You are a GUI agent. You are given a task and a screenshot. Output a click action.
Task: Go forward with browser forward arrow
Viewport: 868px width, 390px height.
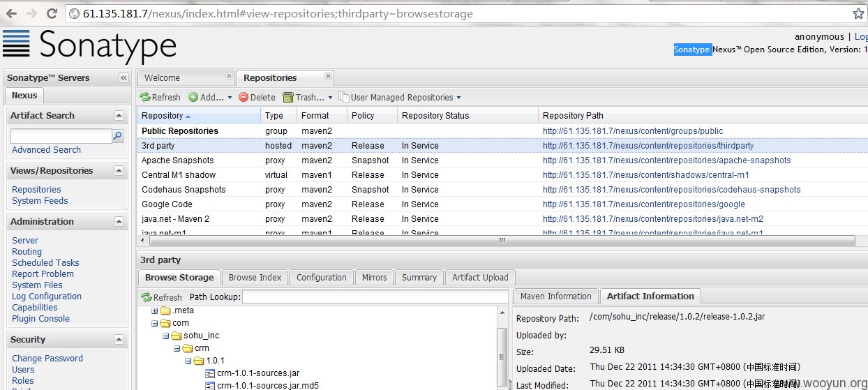click(x=31, y=13)
